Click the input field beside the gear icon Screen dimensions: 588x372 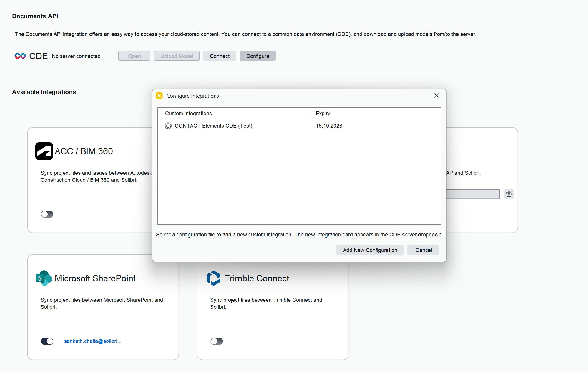[473, 194]
